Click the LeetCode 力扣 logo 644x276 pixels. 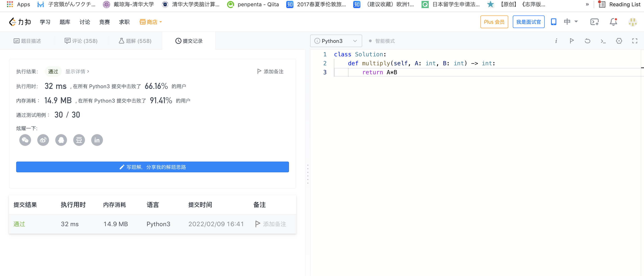coord(20,22)
